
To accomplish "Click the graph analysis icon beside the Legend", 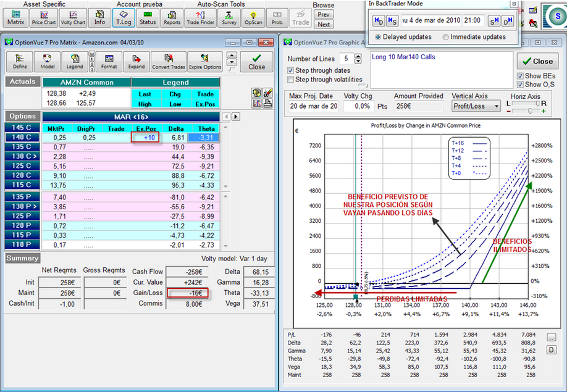I will tap(257, 103).
